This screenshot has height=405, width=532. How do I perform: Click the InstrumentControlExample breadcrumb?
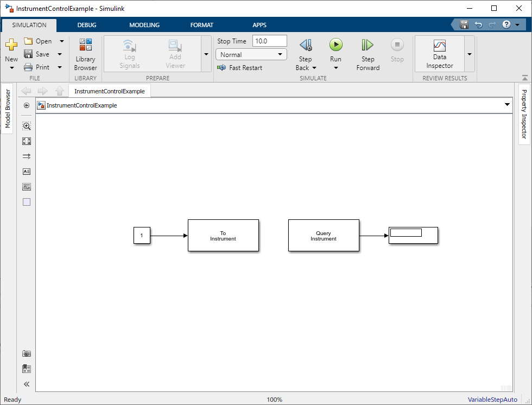tap(82, 105)
